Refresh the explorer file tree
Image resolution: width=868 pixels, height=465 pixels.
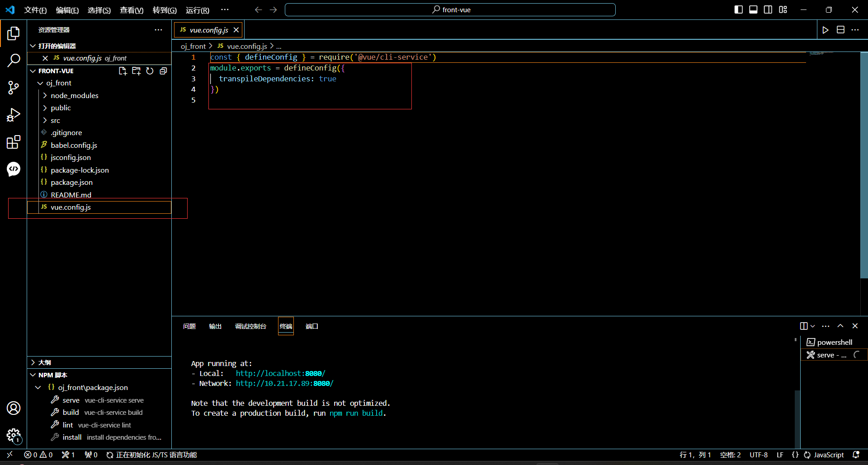pyautogui.click(x=150, y=71)
